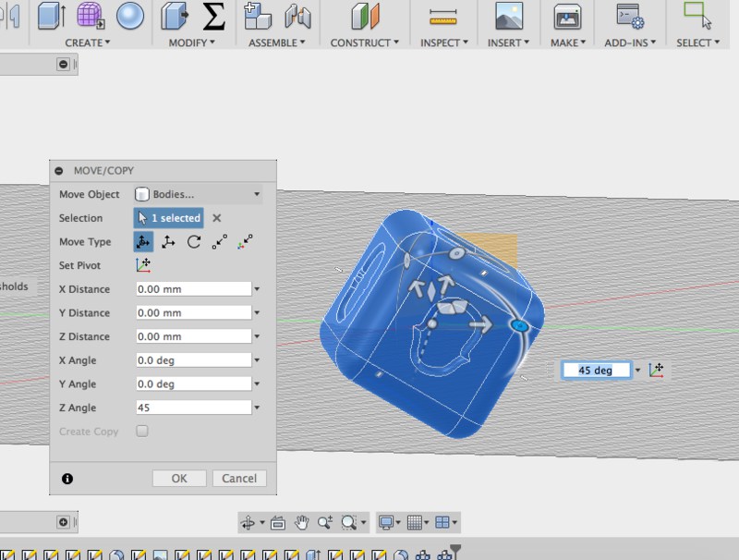
Task: Select the Press Pull tool
Action: tap(175, 16)
